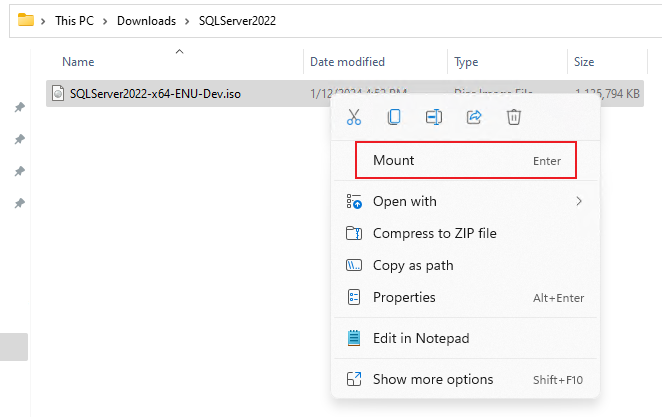
Task: Click the Share icon in context menu
Action: [x=474, y=117]
